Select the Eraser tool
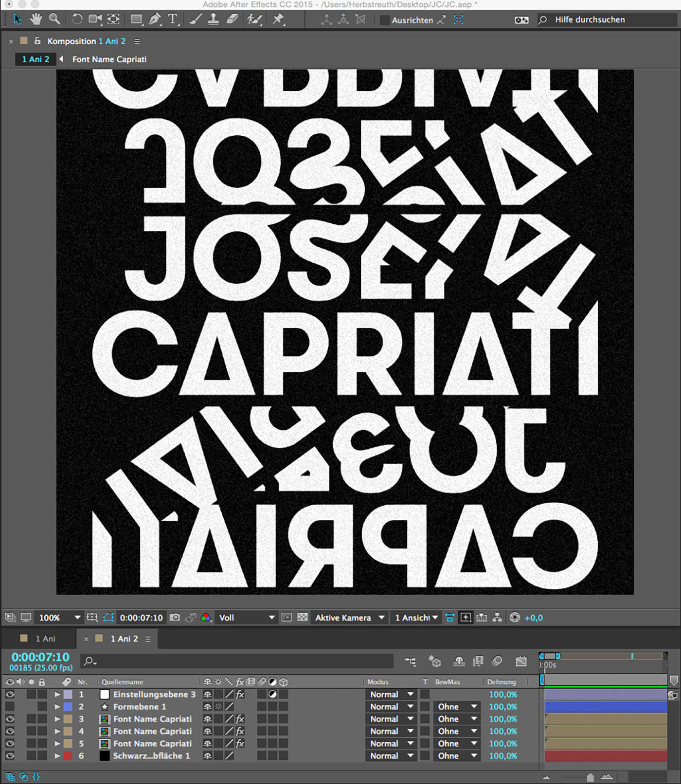Viewport: 681px width, 784px height. pos(233,19)
